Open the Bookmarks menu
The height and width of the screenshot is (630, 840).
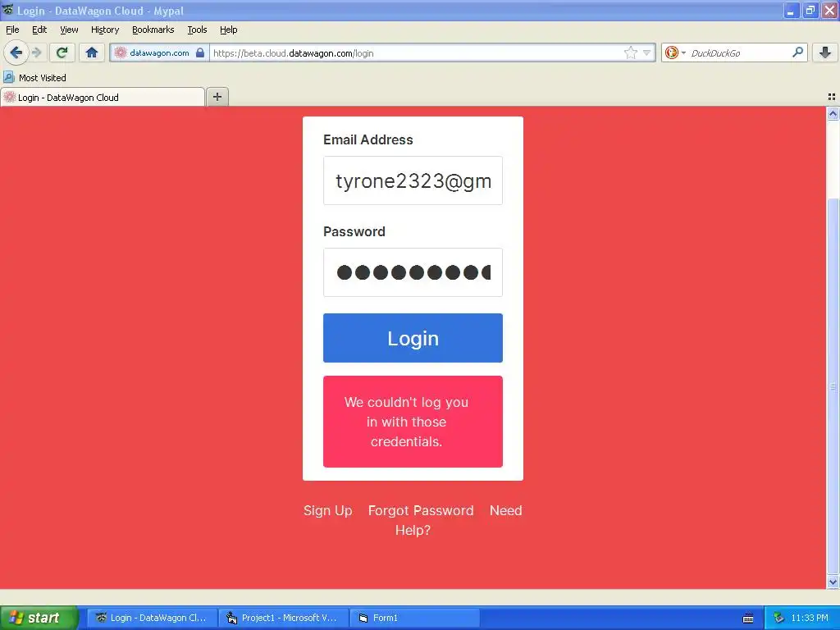153,30
